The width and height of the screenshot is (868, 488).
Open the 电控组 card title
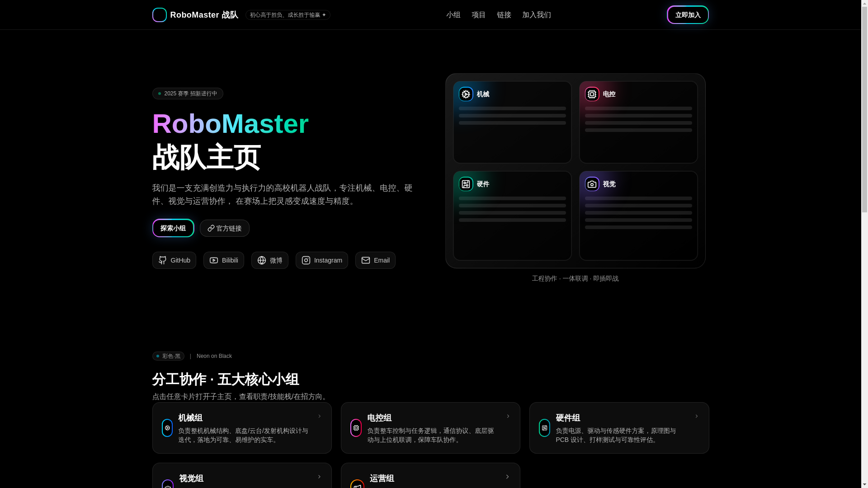(x=379, y=418)
